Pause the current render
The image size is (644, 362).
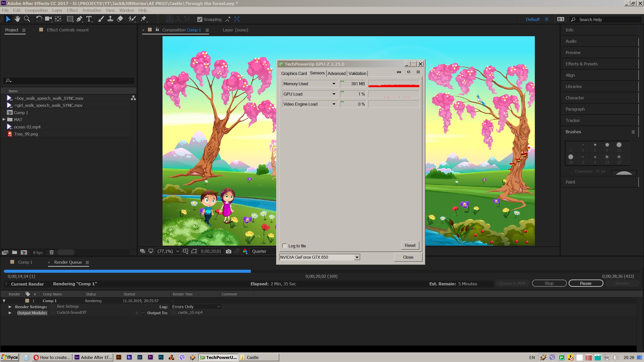[586, 283]
